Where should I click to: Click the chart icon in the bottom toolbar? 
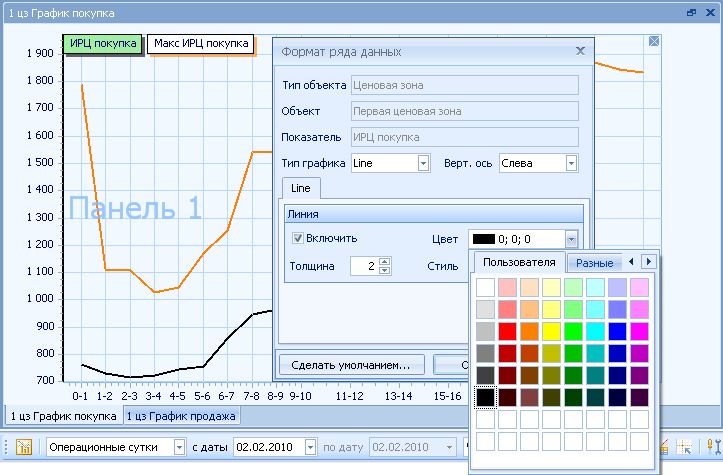tap(24, 447)
